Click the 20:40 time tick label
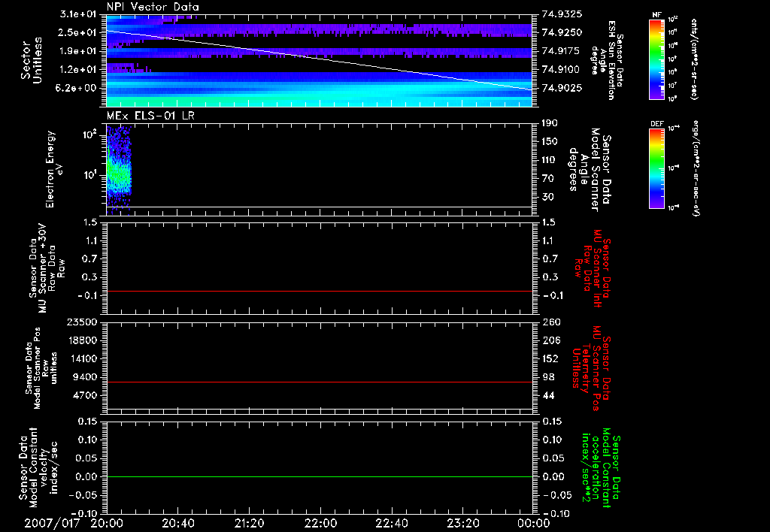 point(177,523)
